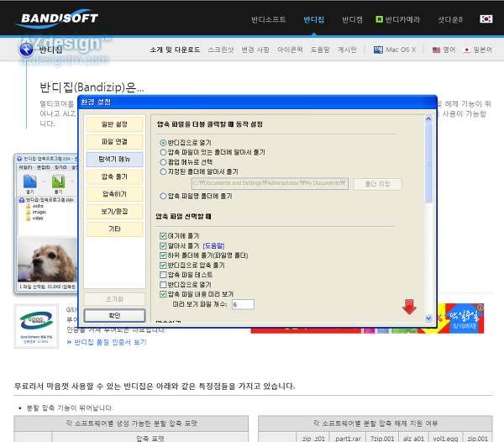The width and height of the screenshot is (504, 442).
Task: Open 반디캠 in top navigation
Action: (x=352, y=19)
